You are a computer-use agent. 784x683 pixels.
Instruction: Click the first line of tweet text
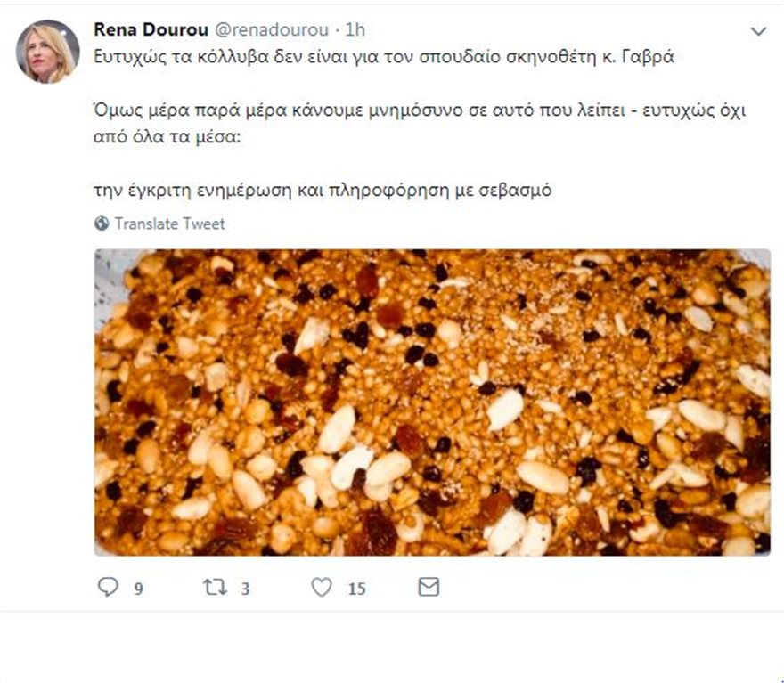384,57
